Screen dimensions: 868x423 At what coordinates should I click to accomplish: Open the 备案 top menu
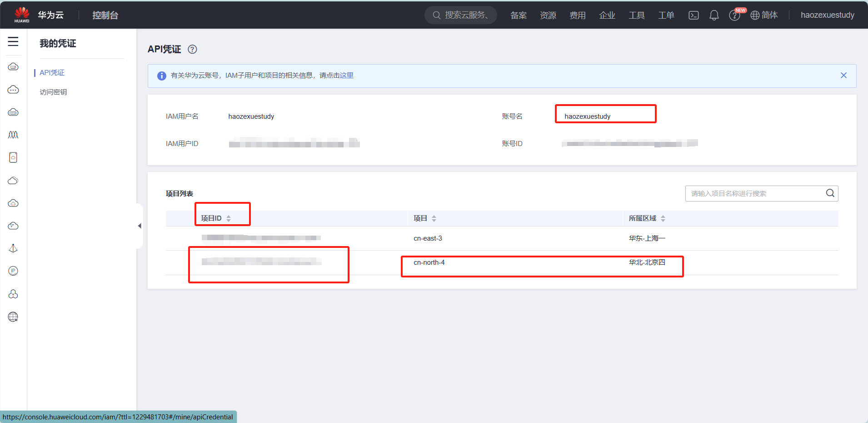(x=518, y=15)
